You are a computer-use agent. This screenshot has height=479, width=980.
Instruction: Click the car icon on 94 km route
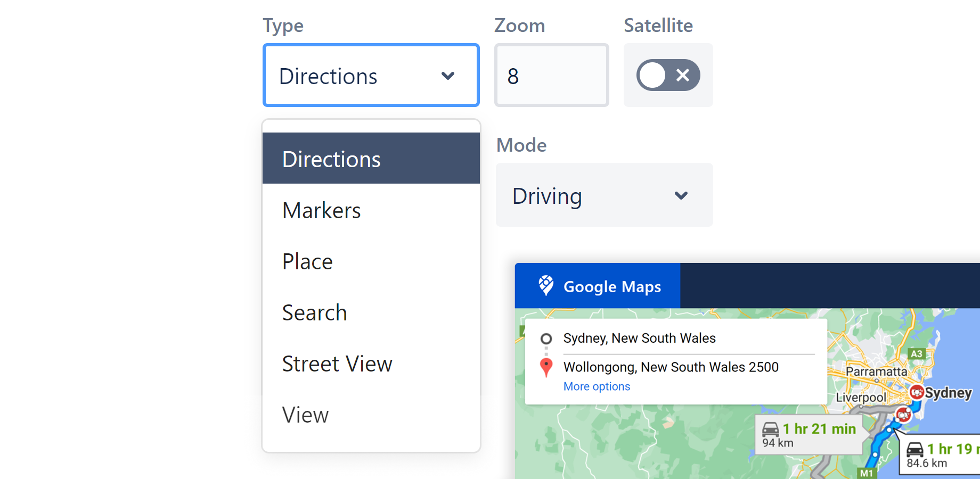coord(771,429)
